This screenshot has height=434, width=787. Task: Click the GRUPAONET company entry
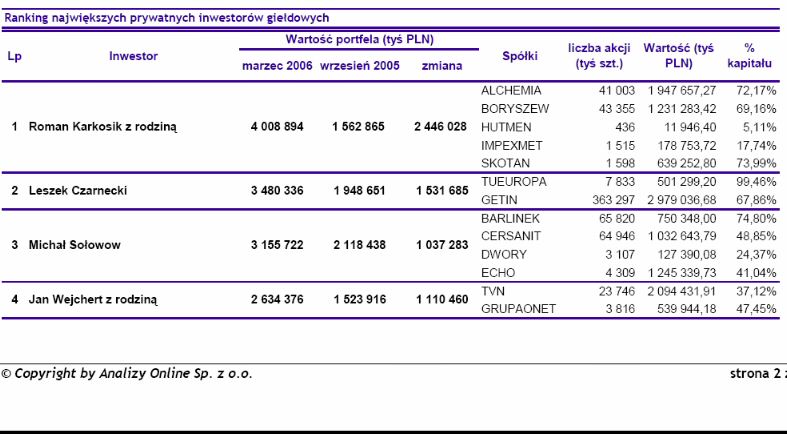tap(517, 309)
